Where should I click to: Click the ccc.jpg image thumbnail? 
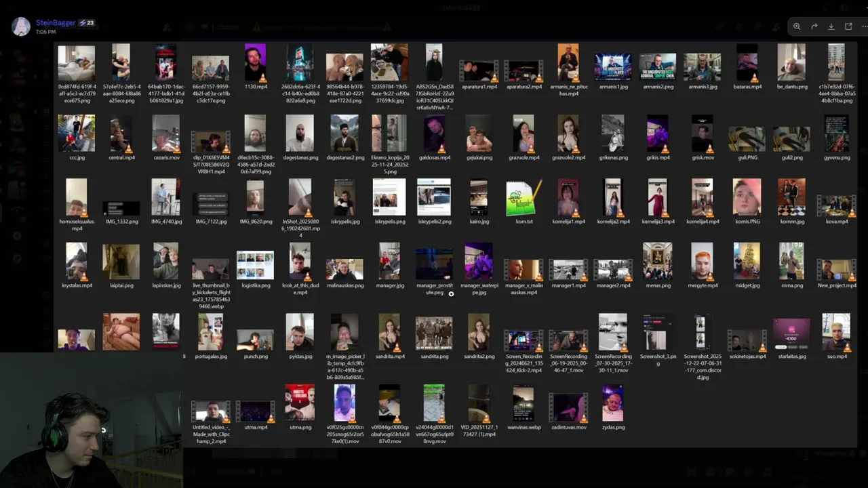[77, 134]
